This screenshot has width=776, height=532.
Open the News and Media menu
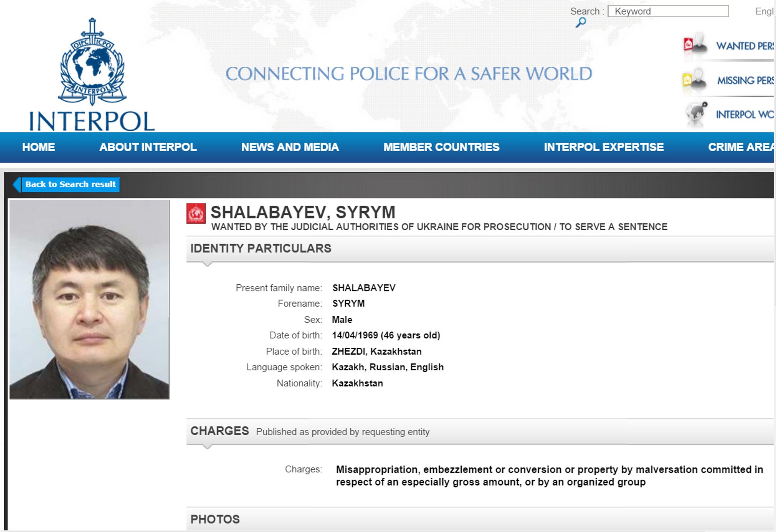point(290,147)
